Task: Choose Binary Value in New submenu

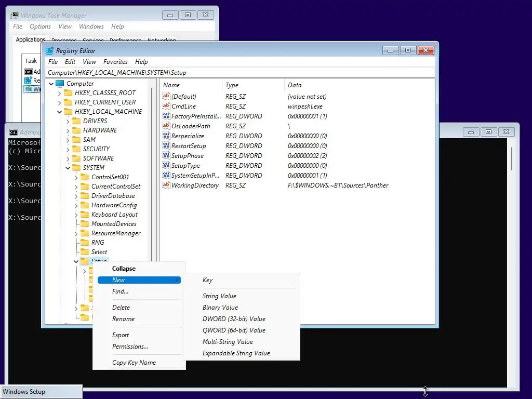Action: tap(220, 308)
